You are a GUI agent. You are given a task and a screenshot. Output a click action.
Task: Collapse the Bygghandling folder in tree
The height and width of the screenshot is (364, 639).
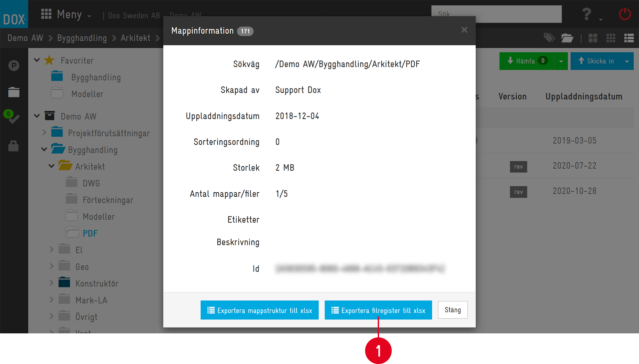pyautogui.click(x=44, y=149)
